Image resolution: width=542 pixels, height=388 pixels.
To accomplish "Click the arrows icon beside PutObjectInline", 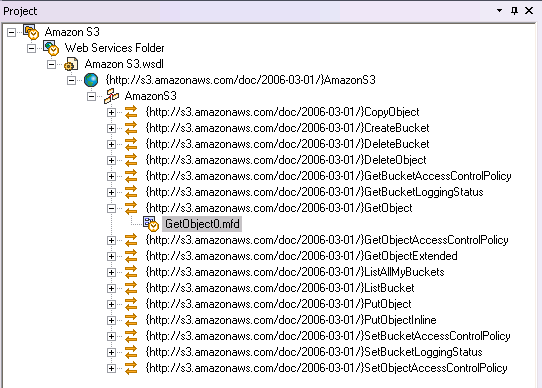I will click(131, 320).
